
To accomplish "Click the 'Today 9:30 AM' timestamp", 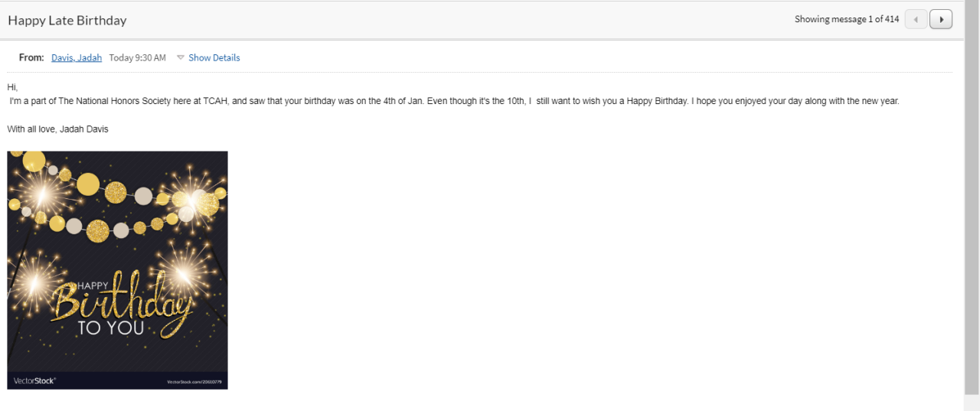I will [138, 57].
